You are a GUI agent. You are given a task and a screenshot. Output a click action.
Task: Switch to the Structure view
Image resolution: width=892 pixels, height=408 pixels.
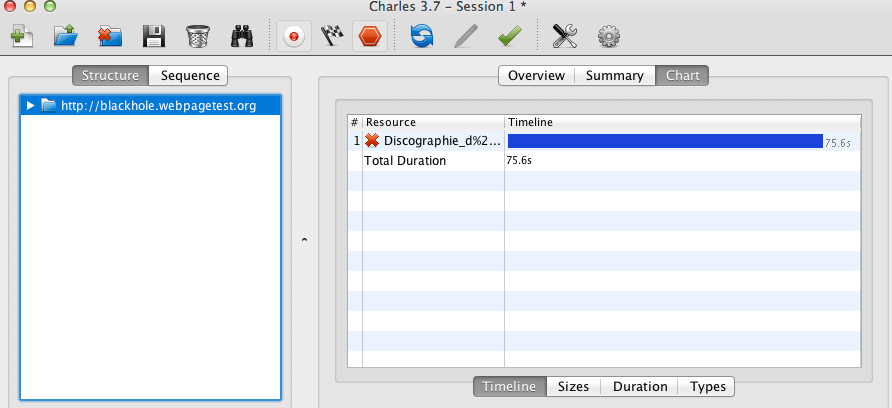pos(110,76)
